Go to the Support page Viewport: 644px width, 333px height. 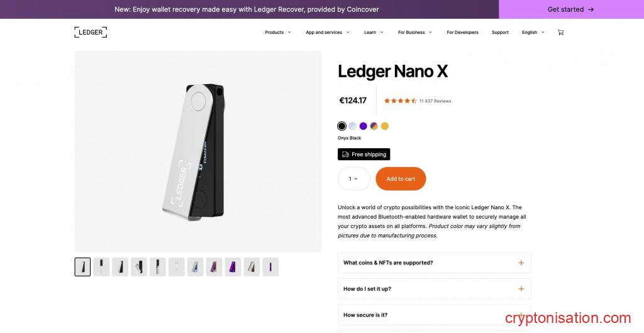click(500, 32)
